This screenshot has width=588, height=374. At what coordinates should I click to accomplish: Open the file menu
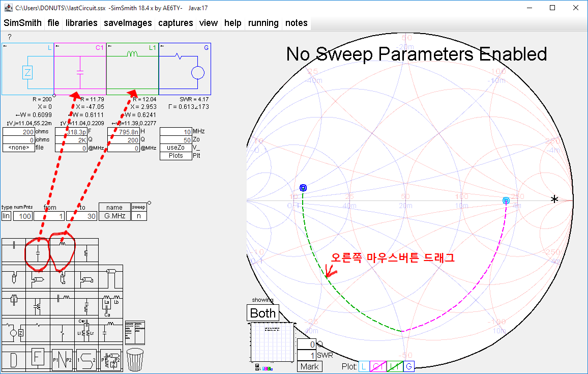(53, 23)
